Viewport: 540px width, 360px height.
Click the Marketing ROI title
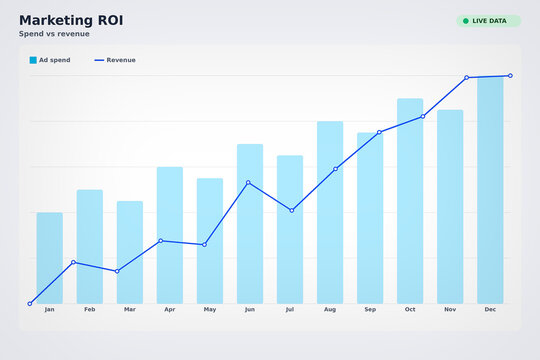pos(71,20)
